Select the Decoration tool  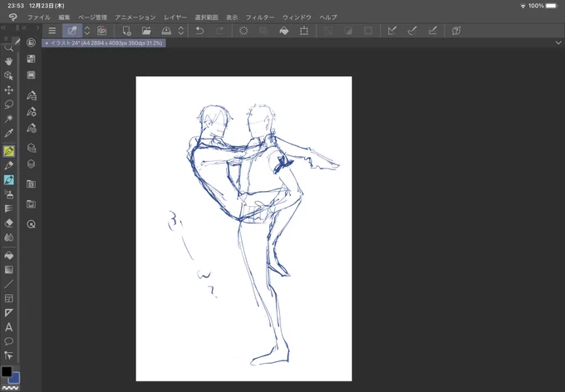pos(8,208)
